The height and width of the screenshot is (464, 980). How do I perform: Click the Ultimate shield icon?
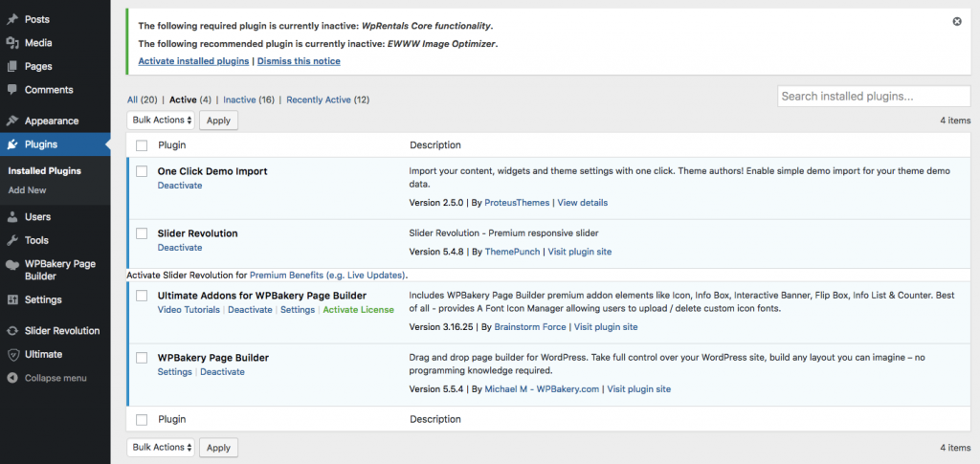click(x=11, y=354)
